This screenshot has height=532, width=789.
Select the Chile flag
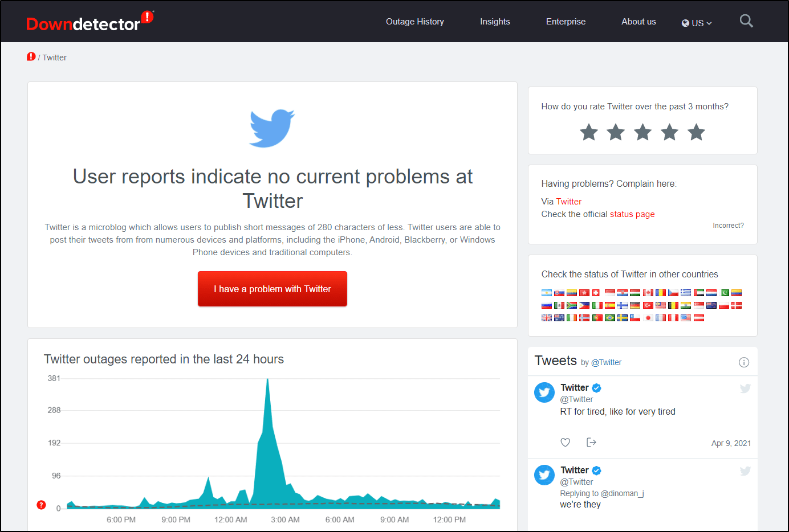(635, 318)
